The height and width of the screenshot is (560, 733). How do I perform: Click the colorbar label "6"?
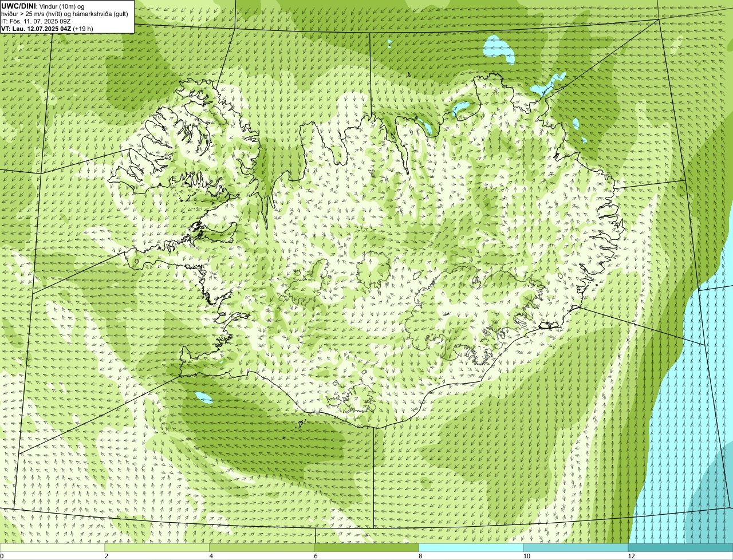tap(316, 556)
